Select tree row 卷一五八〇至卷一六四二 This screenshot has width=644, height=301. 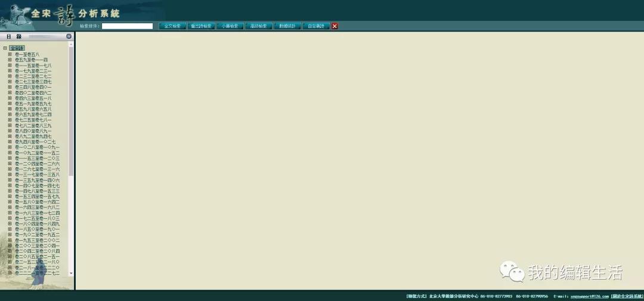38,202
